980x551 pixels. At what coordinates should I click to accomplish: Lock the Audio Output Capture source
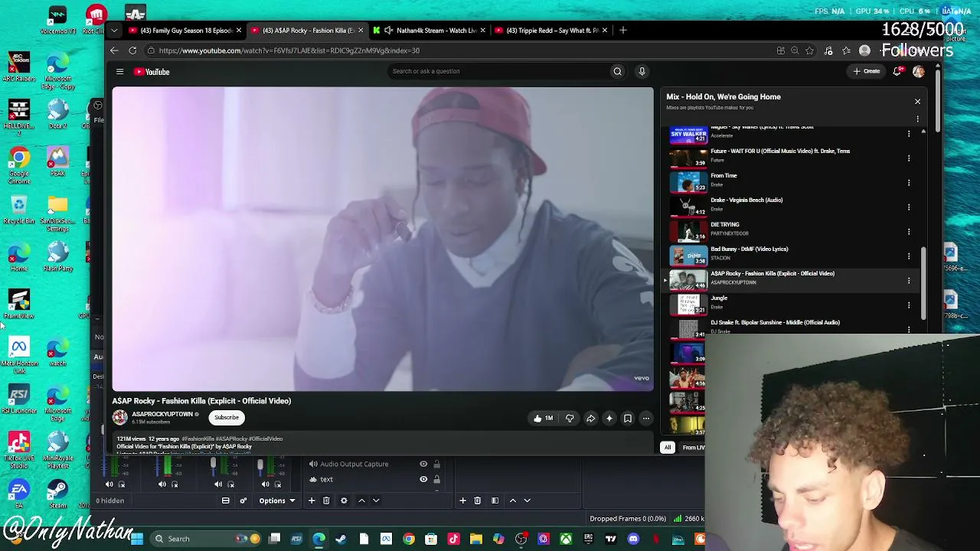click(x=436, y=464)
